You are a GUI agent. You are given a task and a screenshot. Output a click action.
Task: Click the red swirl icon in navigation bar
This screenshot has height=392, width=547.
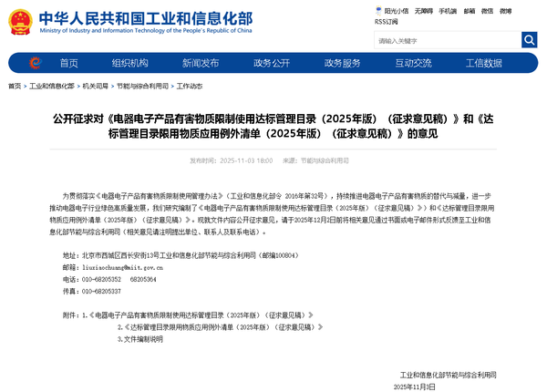[36, 63]
